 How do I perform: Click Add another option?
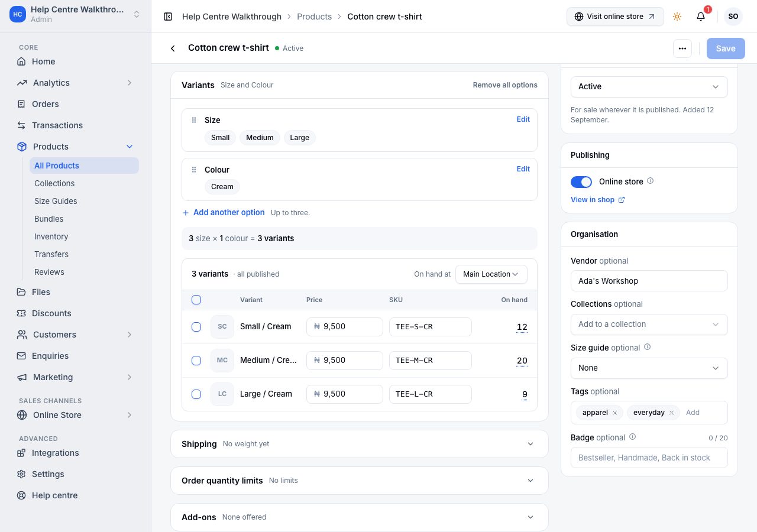[223, 213]
